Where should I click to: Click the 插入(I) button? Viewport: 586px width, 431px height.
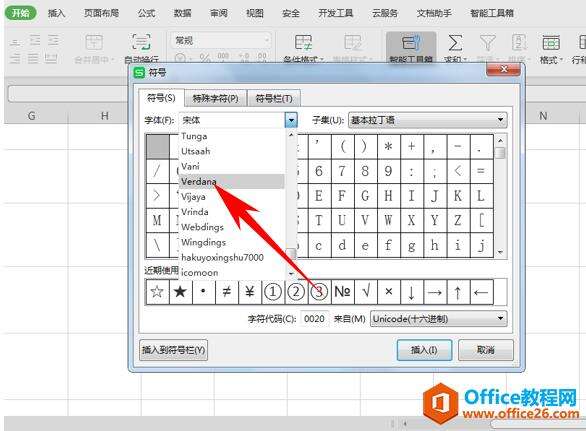[424, 350]
